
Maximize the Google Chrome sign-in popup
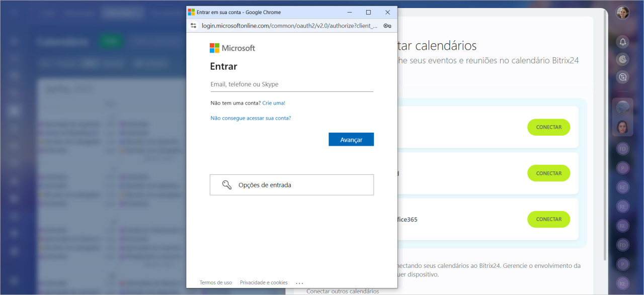368,12
